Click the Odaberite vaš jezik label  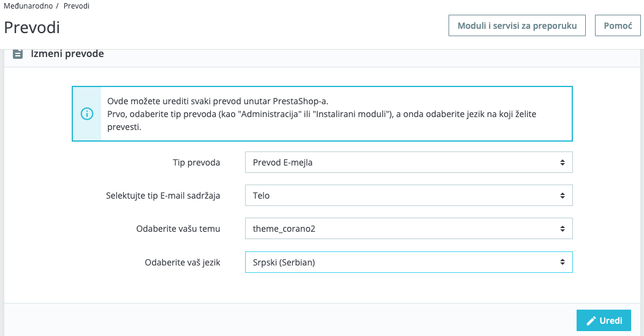click(182, 262)
